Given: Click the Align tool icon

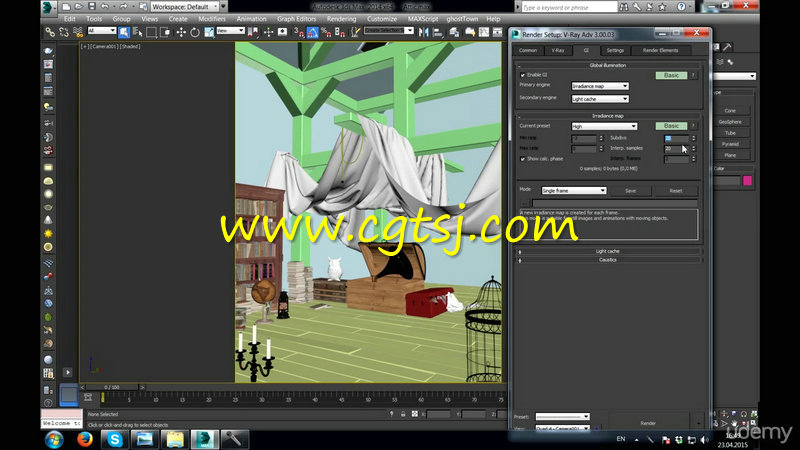Looking at the screenshot, I should [438, 32].
